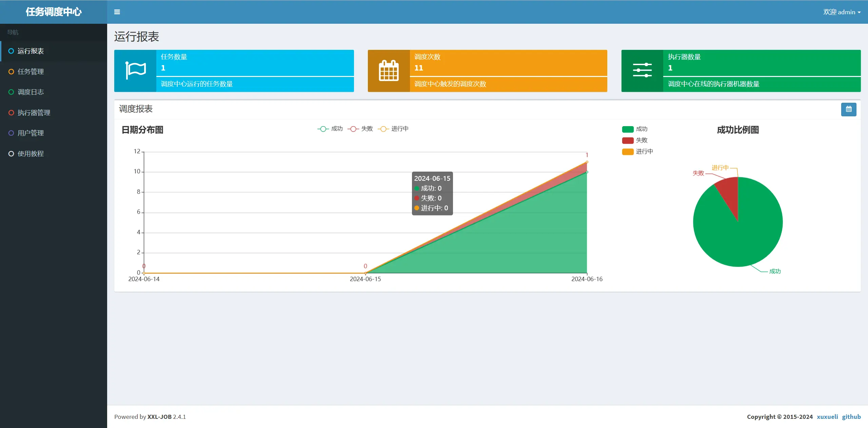Click the red circle icon beside 执行器管理
Image resolution: width=868 pixels, height=428 pixels.
(11, 113)
